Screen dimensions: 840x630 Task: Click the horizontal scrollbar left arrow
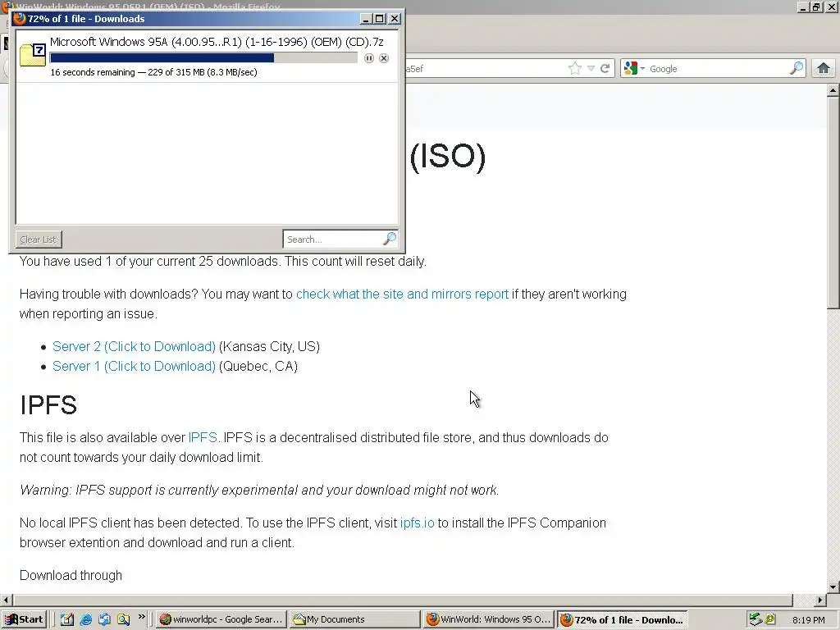pos(6,600)
